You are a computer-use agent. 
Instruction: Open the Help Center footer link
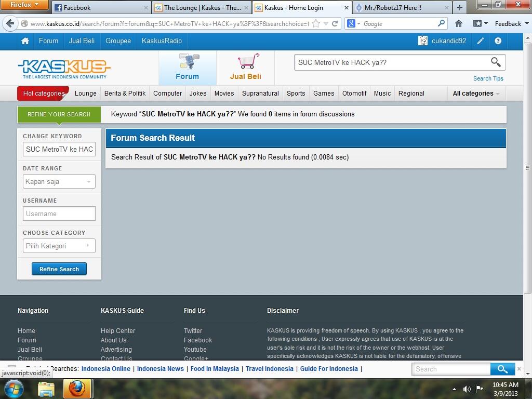point(118,331)
